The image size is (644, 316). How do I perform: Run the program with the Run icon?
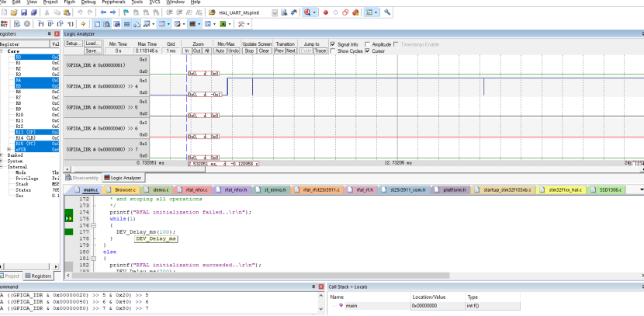[17, 24]
